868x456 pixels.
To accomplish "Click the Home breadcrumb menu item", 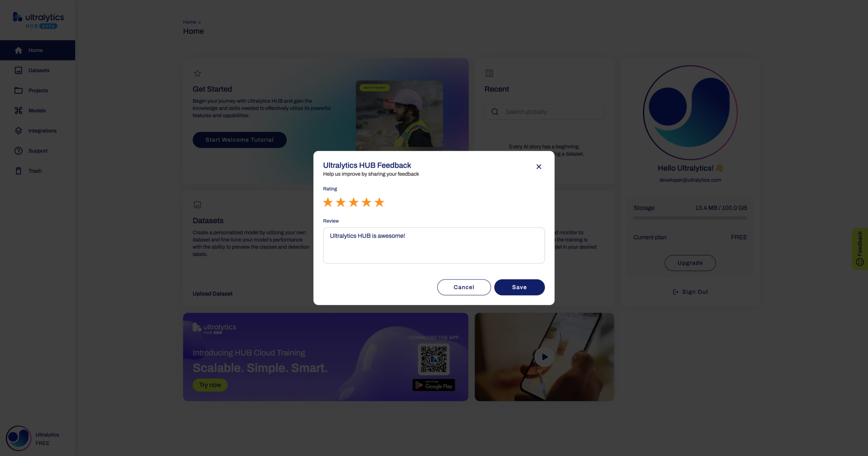I will [190, 22].
